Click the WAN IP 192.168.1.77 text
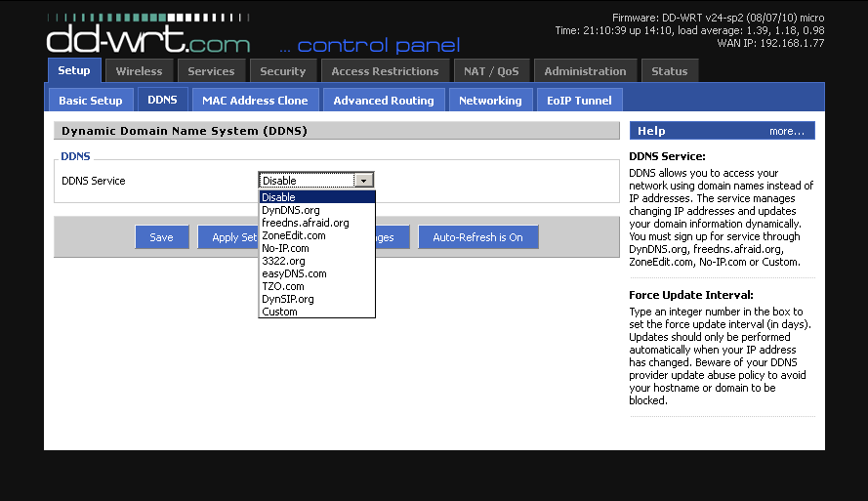Screen dimensions: 868x501 770,43
